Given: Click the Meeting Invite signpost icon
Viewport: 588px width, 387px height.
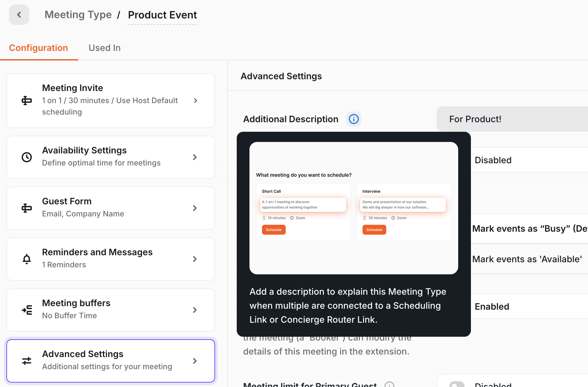Looking at the screenshot, I should (x=27, y=101).
